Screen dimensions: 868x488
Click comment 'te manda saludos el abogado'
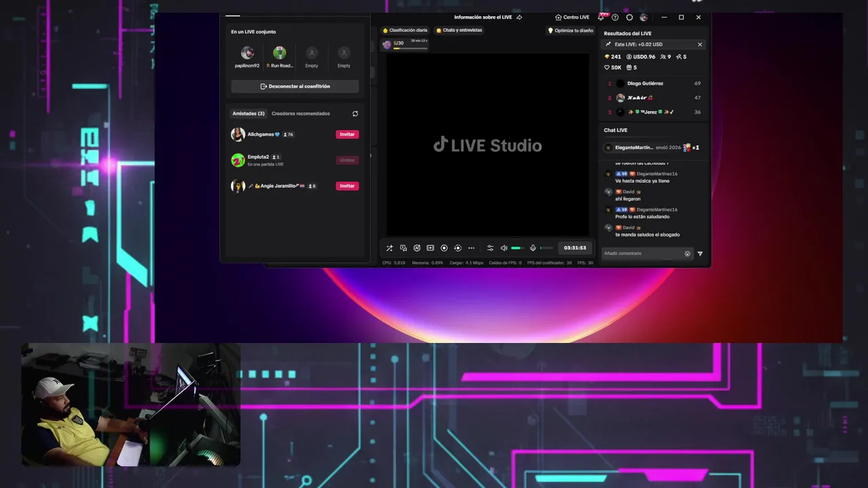648,235
